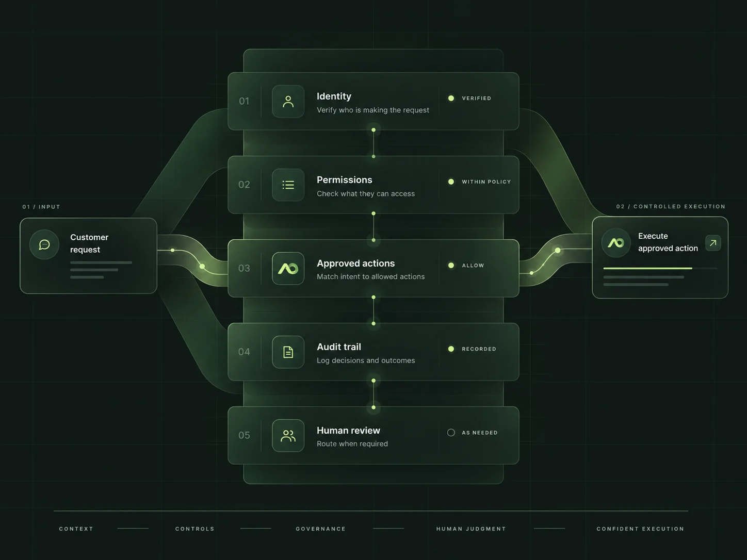Select the GOVERNANCE footer label
The image size is (747, 560).
coord(320,529)
